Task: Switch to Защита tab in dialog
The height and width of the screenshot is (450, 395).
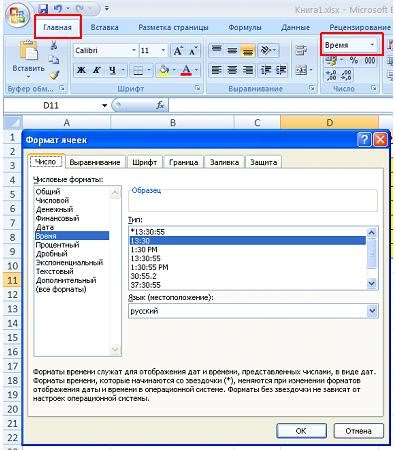Action: coord(263,162)
